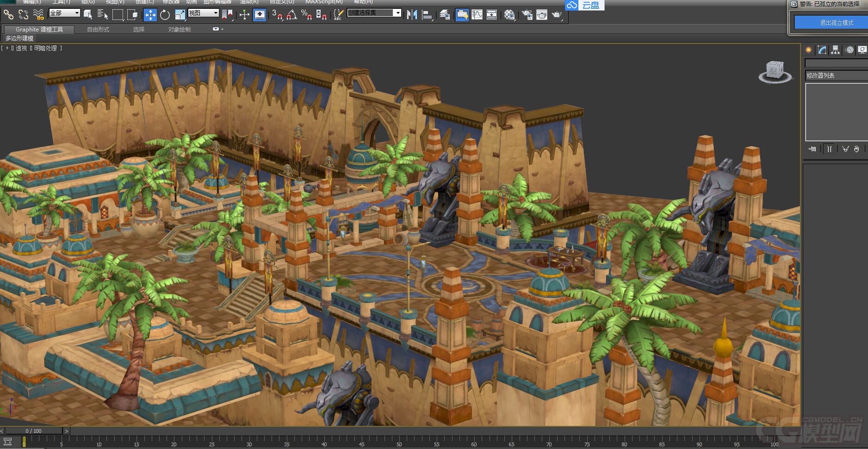
Task: Toggle Show End Result button
Action: tap(829, 149)
